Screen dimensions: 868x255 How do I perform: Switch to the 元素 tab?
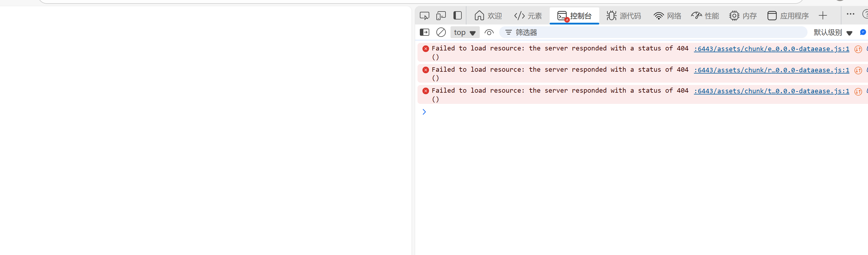528,16
